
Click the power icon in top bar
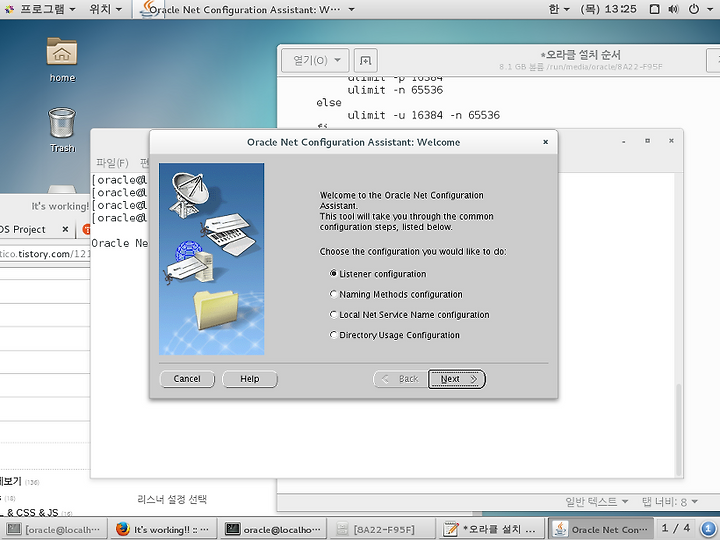coord(694,9)
